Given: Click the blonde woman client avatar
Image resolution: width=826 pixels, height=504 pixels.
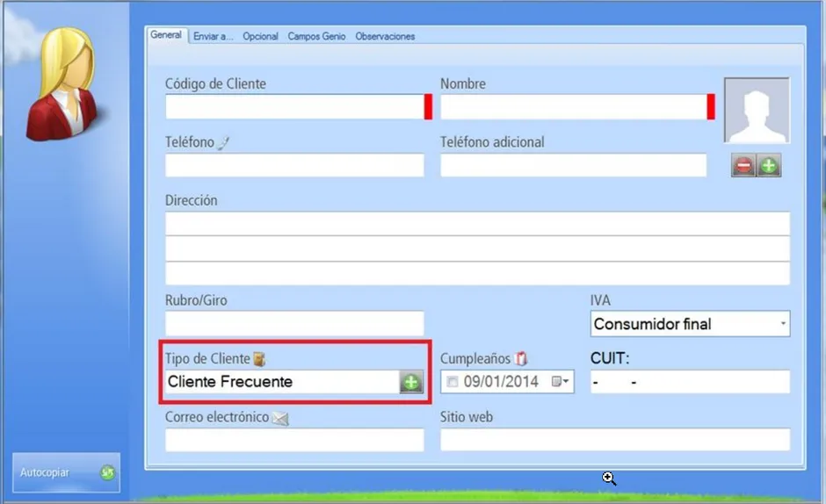Looking at the screenshot, I should (62, 84).
